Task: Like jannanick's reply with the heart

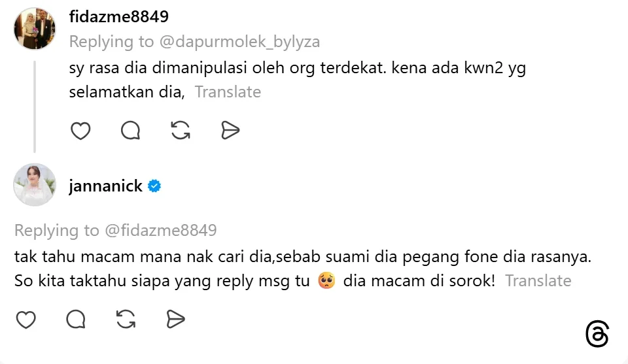Action: [26, 320]
